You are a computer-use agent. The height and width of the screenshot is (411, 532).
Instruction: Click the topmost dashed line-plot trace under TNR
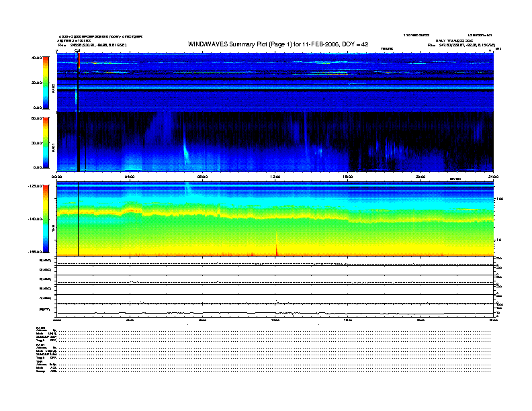tap(275, 263)
